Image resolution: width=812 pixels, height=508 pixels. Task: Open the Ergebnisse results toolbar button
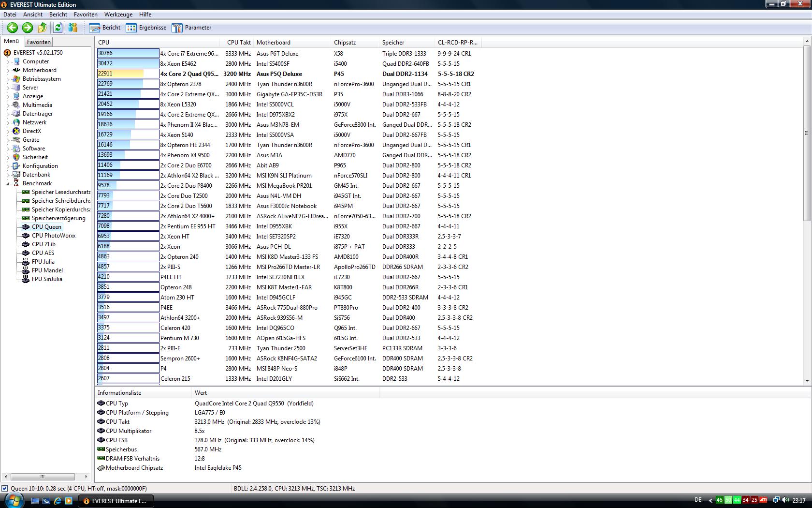point(146,28)
